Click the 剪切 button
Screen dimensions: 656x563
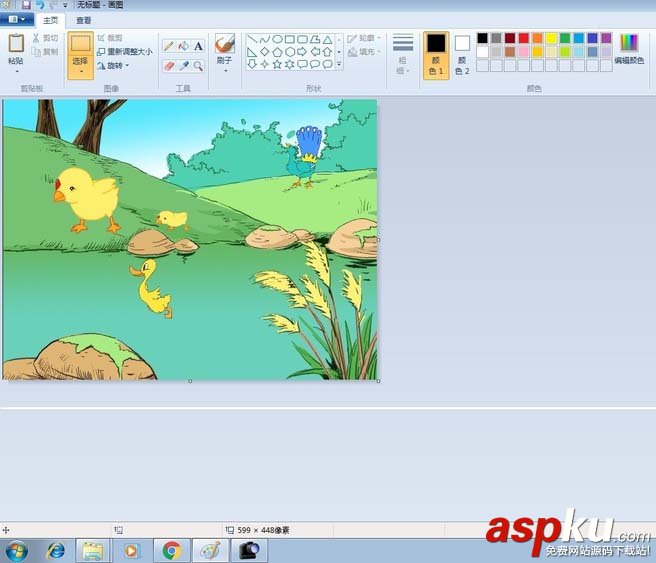46,38
